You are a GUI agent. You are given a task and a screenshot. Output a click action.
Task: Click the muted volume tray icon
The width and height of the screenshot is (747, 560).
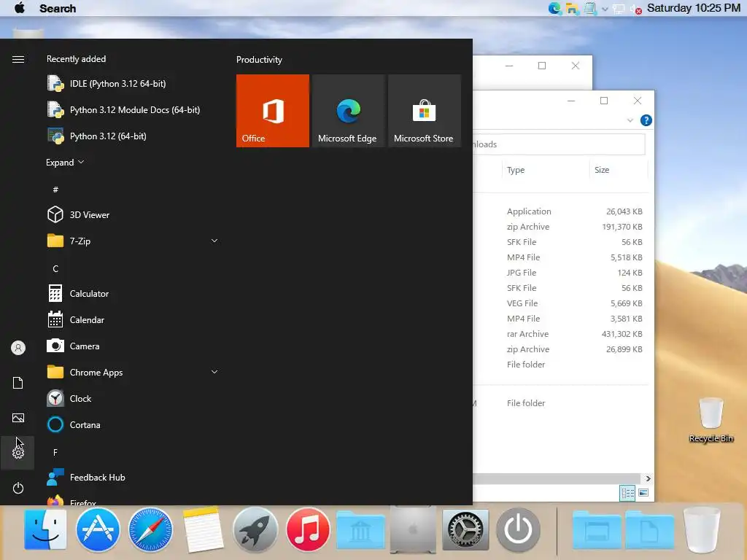636,9
